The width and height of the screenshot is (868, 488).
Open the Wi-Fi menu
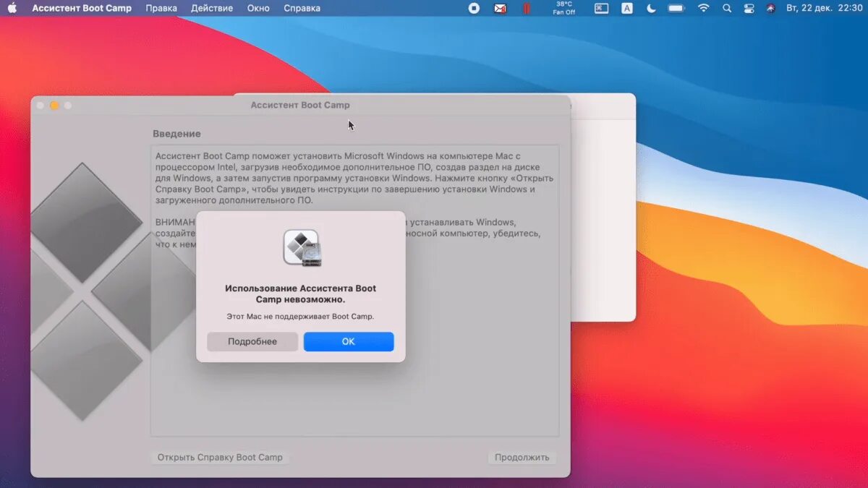703,9
